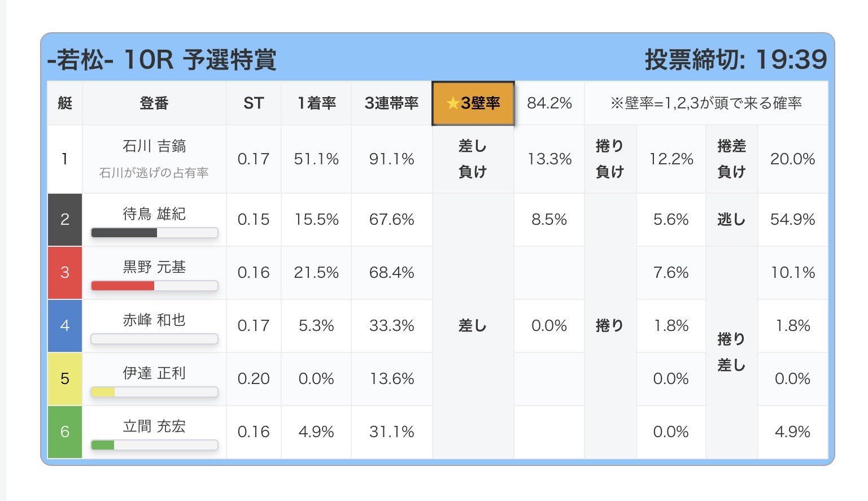
Task: Select the green boat number 6 cell
Action: coord(65,432)
